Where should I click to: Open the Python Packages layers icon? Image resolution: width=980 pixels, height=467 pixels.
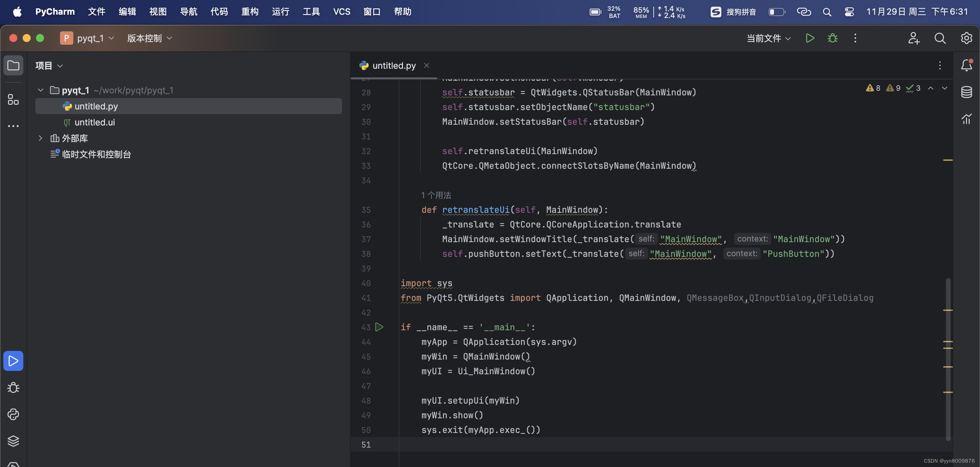[13, 441]
